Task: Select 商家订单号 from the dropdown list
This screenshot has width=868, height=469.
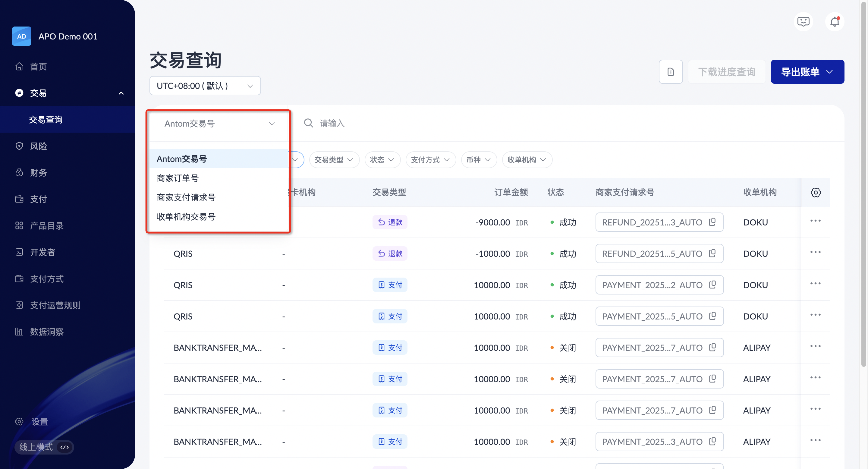Action: 178,178
